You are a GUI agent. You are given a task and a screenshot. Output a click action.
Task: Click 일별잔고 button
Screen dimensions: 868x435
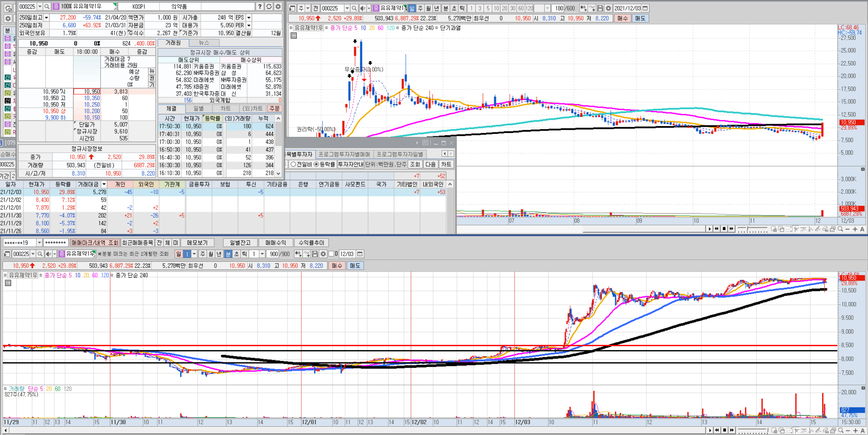[240, 243]
